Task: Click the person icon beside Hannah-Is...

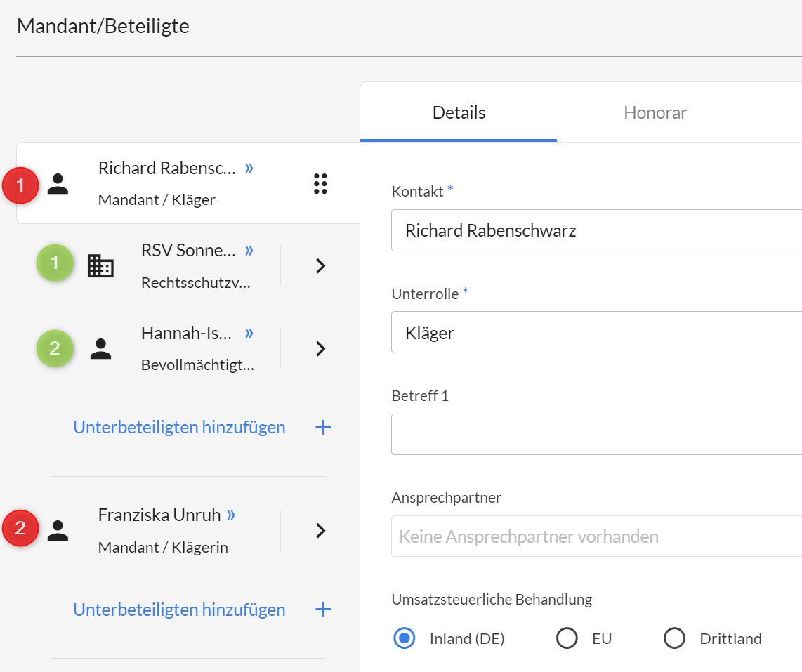Action: (100, 349)
